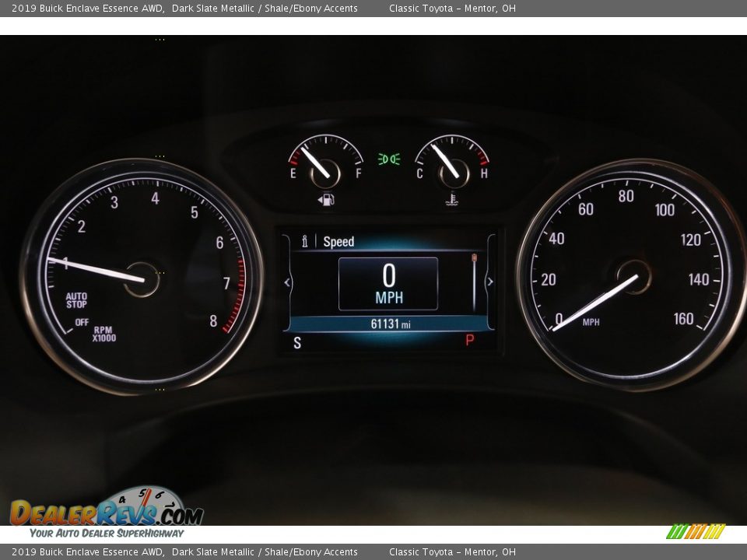Select the Speed page title

coord(338,242)
